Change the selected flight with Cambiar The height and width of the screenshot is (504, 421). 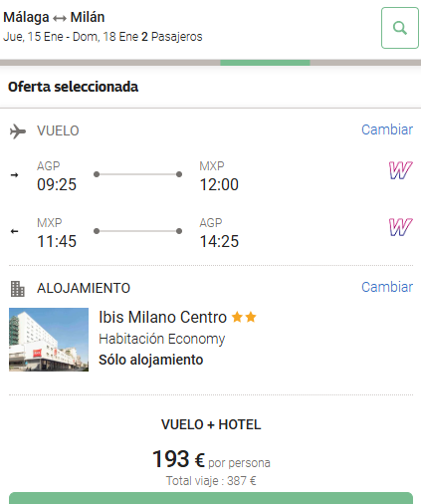(x=387, y=129)
